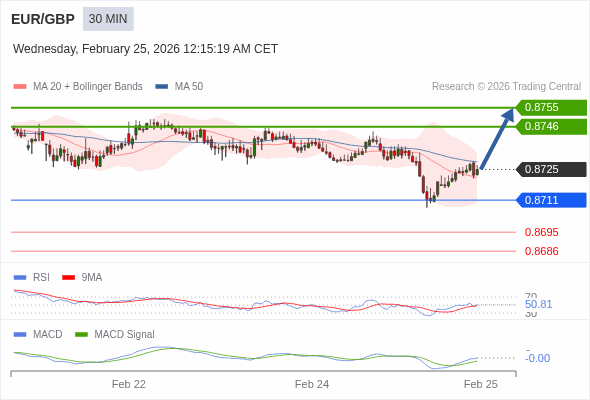The image size is (590, 400).
Task: Click the Feb 25 date axis label
Action: pos(481,385)
